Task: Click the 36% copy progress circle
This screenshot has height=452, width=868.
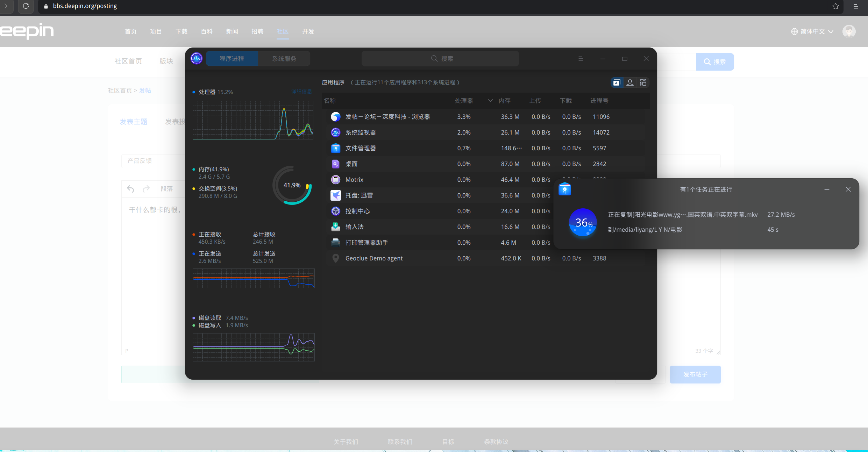Action: click(x=583, y=222)
